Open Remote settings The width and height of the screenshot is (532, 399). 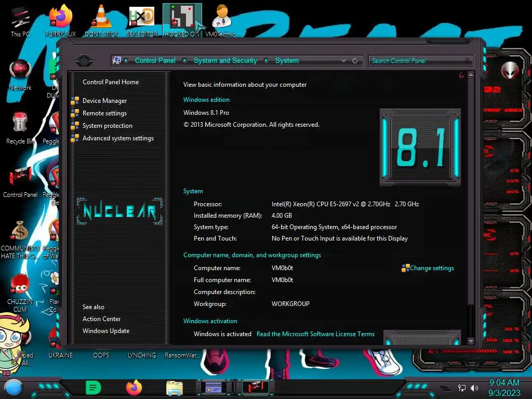tap(104, 113)
